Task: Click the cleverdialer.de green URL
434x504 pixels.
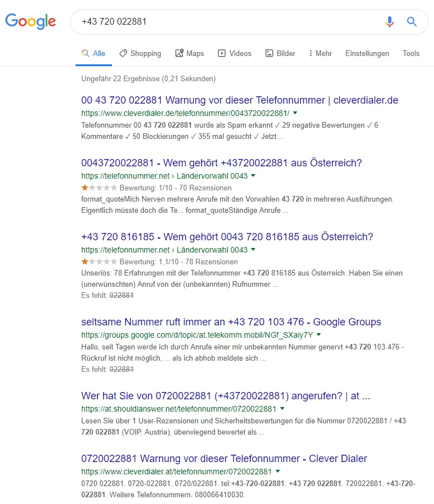Action: click(185, 113)
